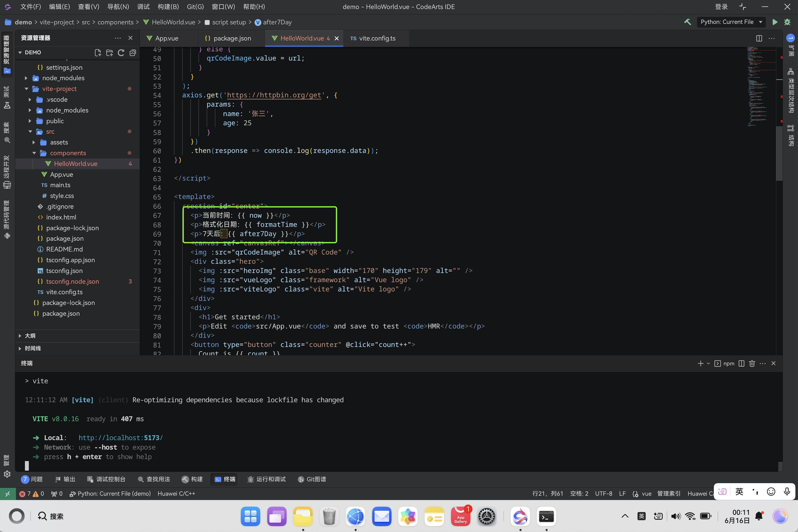Viewport: 798px width, 532px height.
Task: Toggle the 英 language mode in the floating input bar
Action: point(739,492)
